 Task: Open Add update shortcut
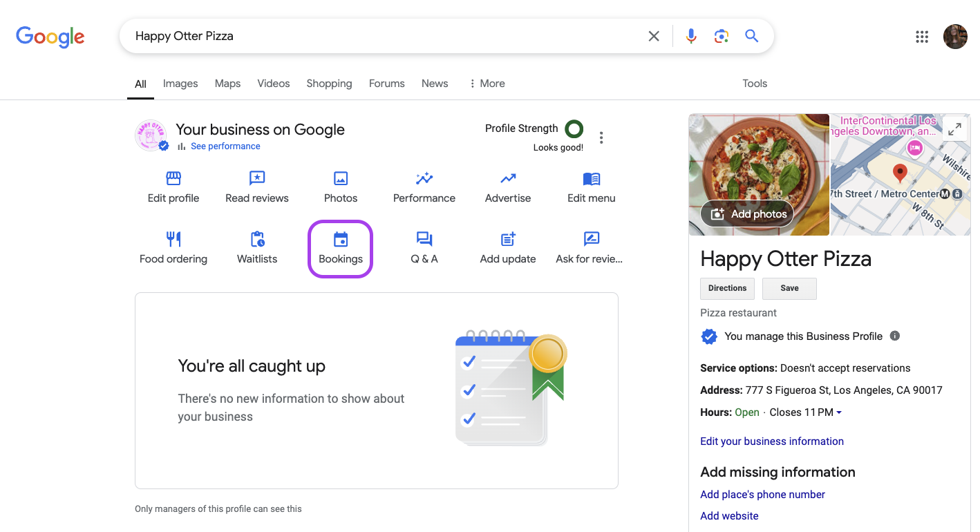coord(508,249)
